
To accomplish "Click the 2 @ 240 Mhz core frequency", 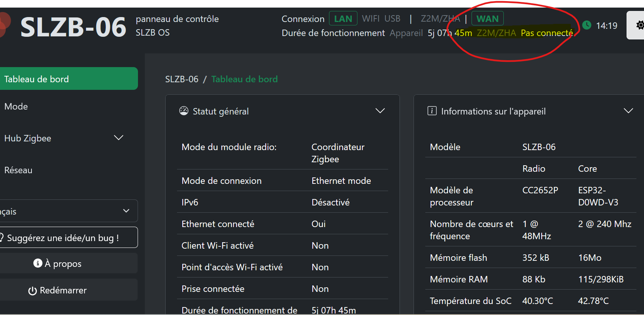I will click(x=605, y=224).
